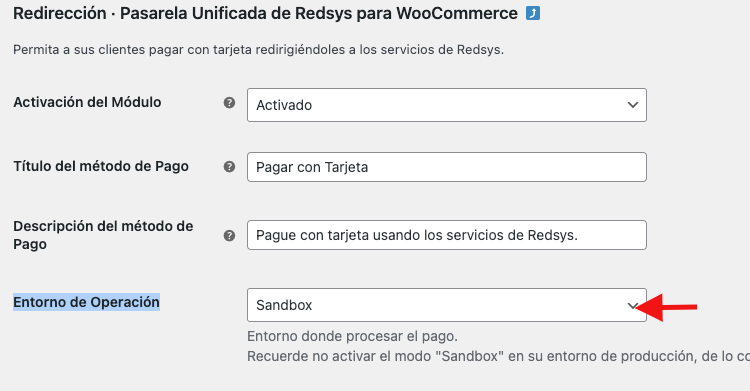Click chevron arrow of the Activado select
750x391 pixels.
pyautogui.click(x=633, y=105)
